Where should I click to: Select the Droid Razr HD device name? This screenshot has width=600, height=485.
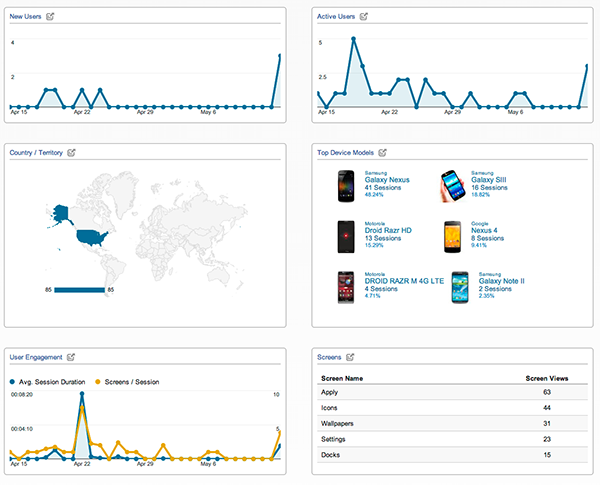tap(388, 230)
